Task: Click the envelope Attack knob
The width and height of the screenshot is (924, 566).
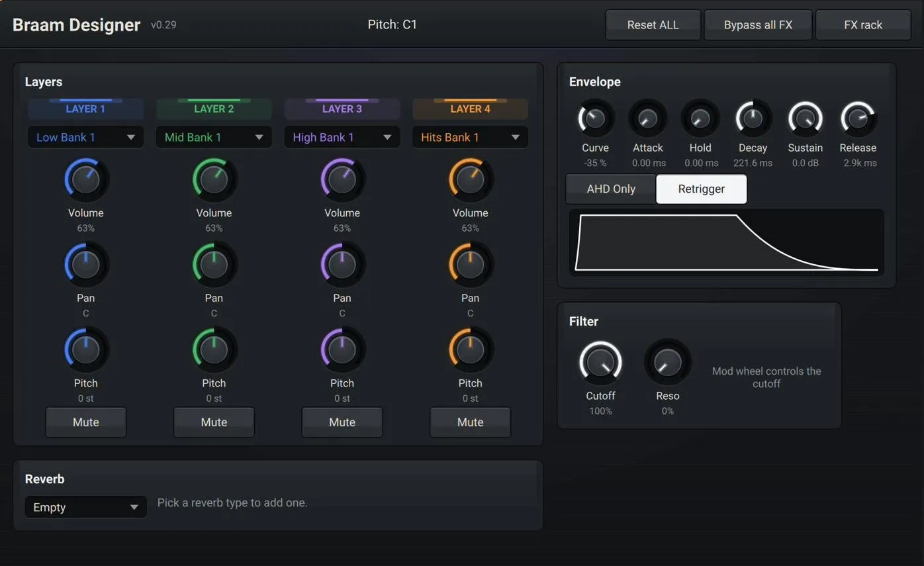Action: point(648,119)
